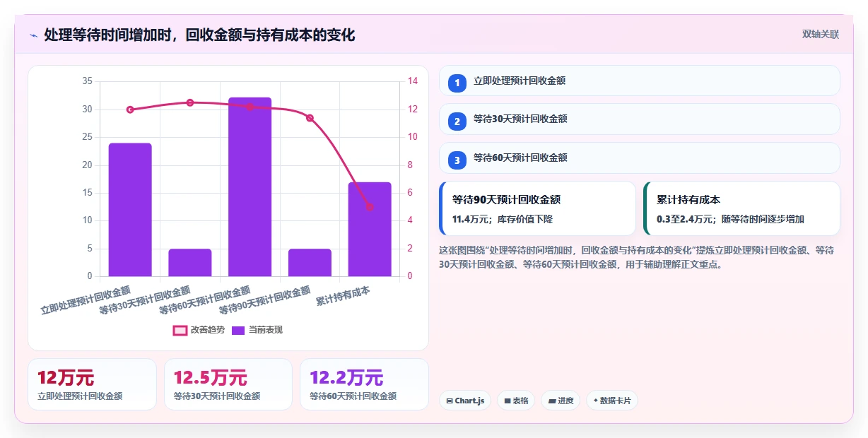Click the lightning icon beside the title

click(x=33, y=35)
